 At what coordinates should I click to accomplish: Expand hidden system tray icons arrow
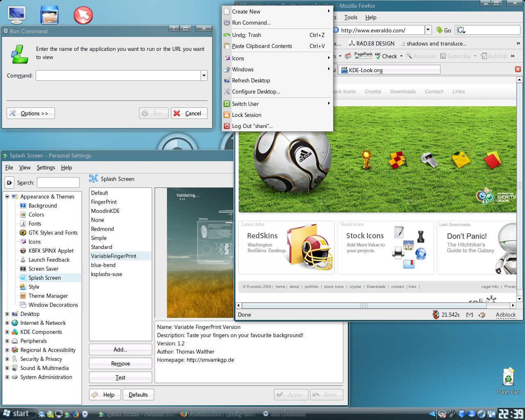pyautogui.click(x=432, y=414)
